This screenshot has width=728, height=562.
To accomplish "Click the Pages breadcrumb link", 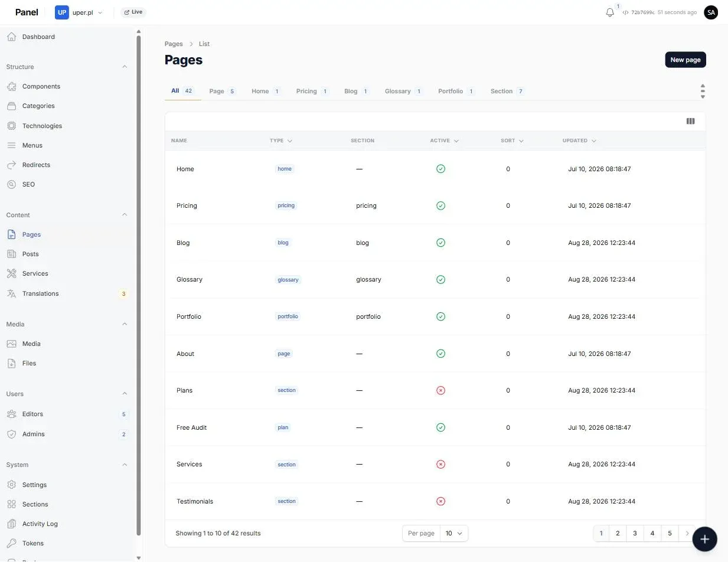I will (174, 44).
